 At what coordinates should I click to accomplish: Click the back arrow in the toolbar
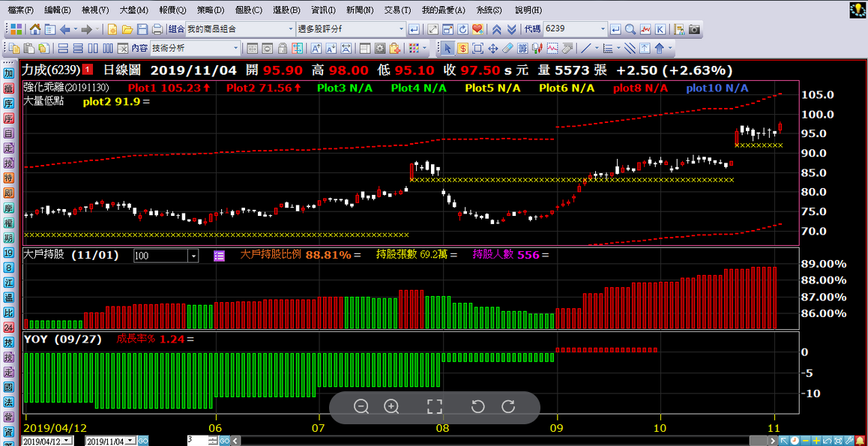point(64,29)
